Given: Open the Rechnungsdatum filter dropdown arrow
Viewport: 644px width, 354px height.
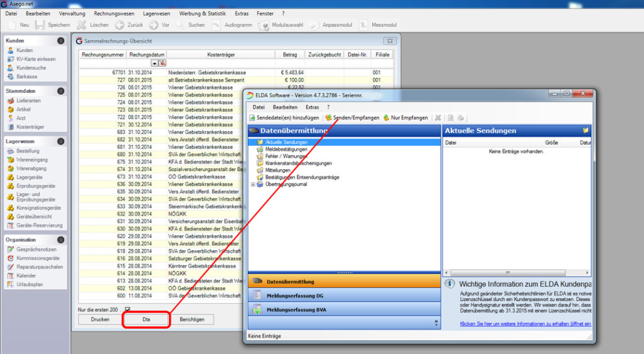Looking at the screenshot, I should [x=155, y=64].
